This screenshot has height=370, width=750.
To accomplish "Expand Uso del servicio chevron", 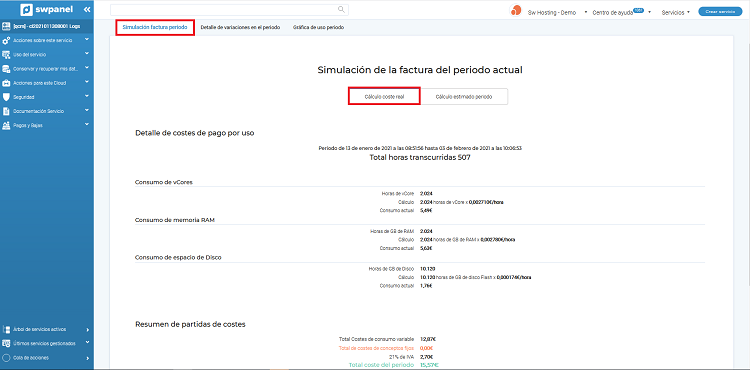I will 87,54.
